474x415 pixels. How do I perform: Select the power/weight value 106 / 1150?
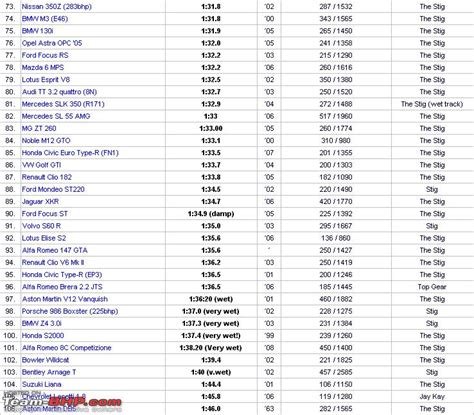pyautogui.click(x=336, y=384)
